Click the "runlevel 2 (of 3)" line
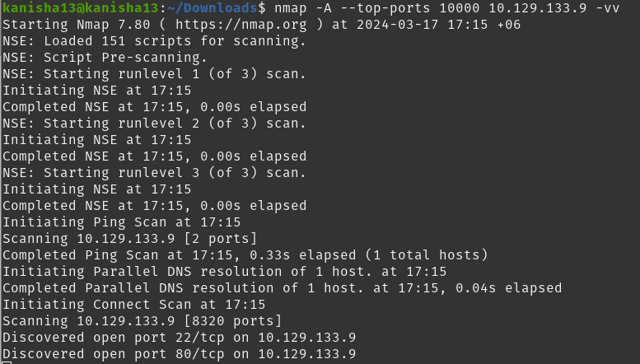Viewport: 640px width, 364px height. (154, 124)
